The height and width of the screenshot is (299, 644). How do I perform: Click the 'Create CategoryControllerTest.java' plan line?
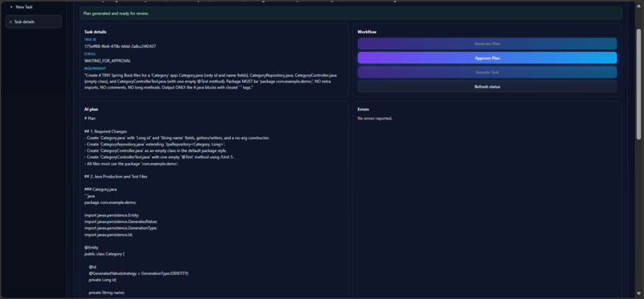[159, 157]
